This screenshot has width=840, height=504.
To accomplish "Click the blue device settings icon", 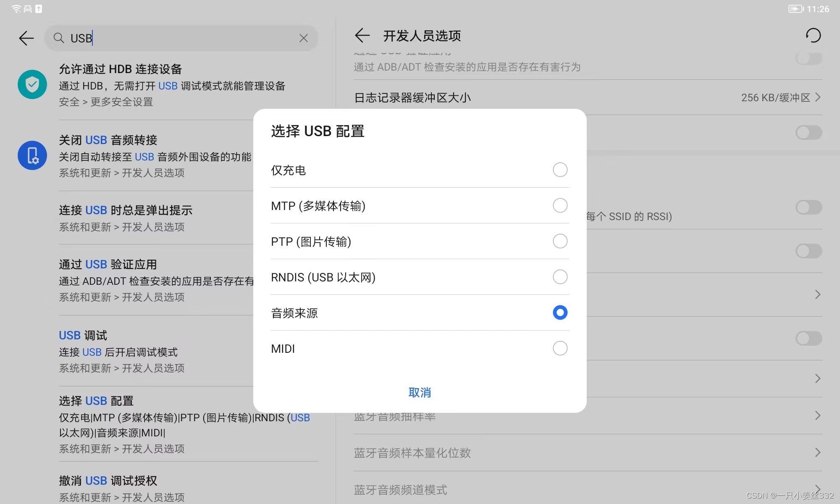I will point(32,155).
